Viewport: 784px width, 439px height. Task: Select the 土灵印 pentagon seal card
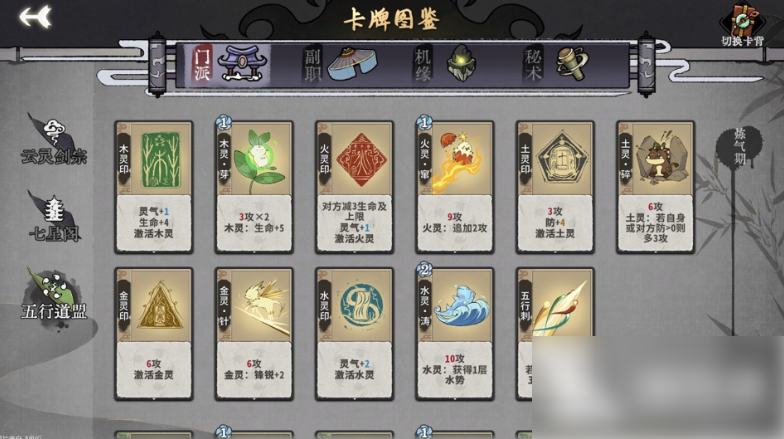click(x=555, y=187)
